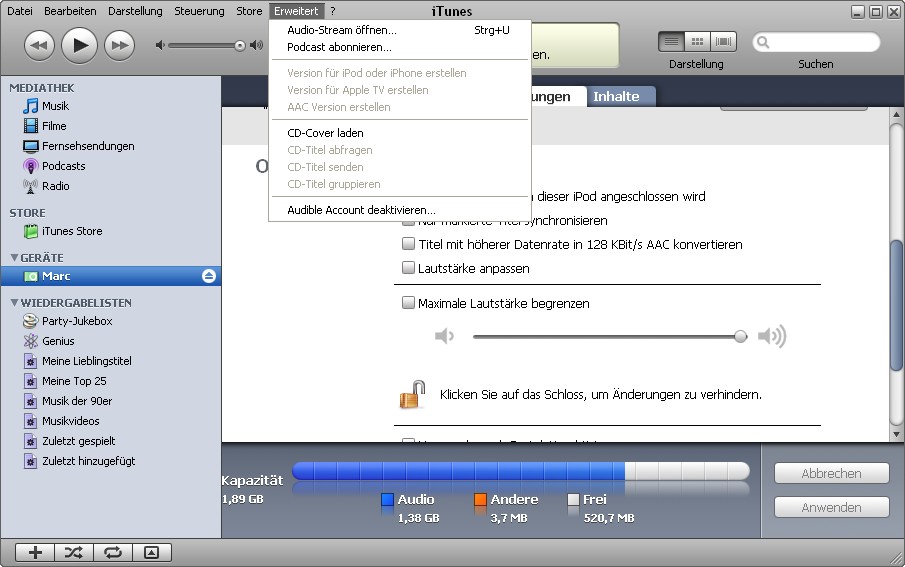The height and width of the screenshot is (567, 905).
Task: Click the orange Andere legend swatch
Action: pyautogui.click(x=480, y=499)
